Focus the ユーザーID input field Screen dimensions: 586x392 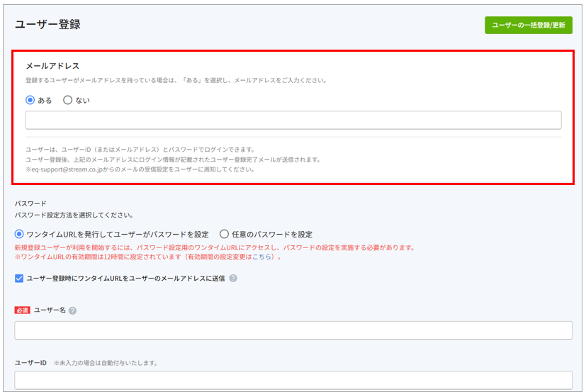click(293, 380)
